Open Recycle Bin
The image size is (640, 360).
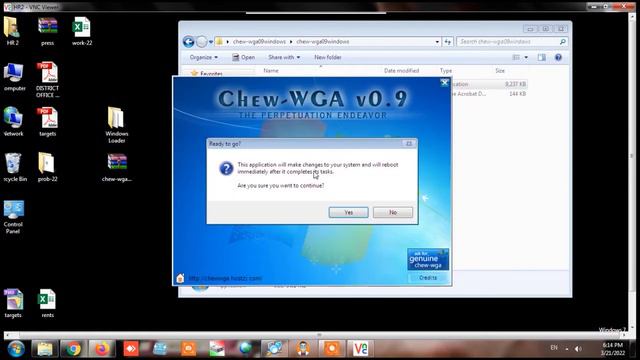click(x=14, y=167)
